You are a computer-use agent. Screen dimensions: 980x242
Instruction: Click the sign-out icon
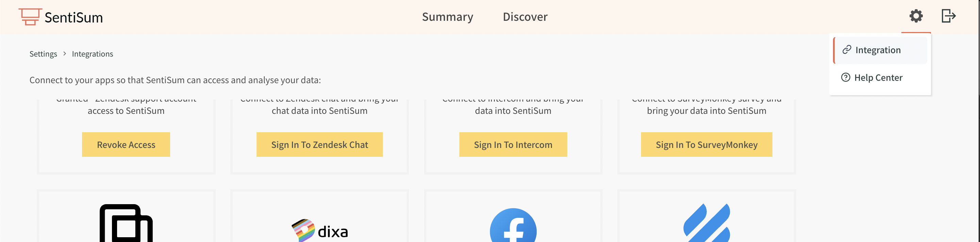coord(949,16)
